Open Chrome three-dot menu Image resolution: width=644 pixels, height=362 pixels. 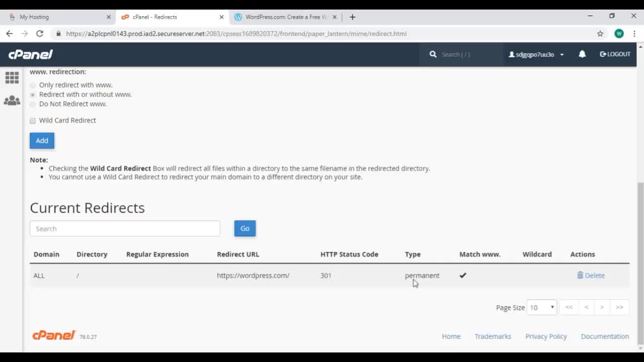[x=634, y=34]
